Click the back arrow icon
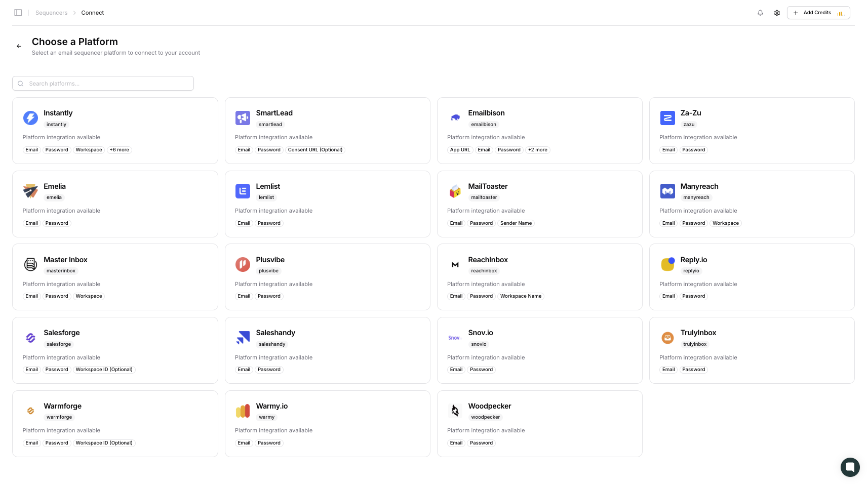This screenshot has width=868, height=485. pos(19,46)
